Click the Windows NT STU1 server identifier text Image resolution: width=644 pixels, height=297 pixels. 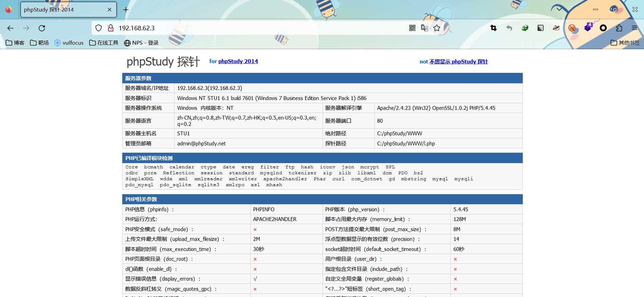[x=272, y=98]
